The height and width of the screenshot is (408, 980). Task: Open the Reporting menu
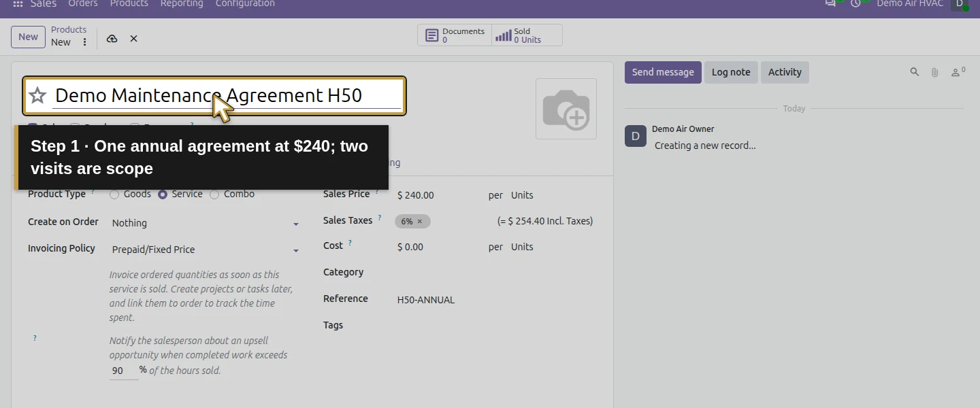click(x=182, y=4)
